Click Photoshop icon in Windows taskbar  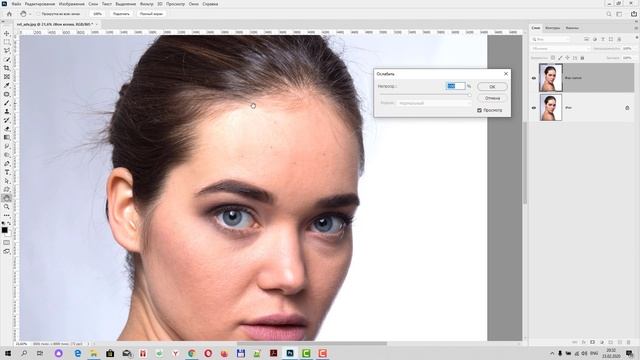(290, 353)
